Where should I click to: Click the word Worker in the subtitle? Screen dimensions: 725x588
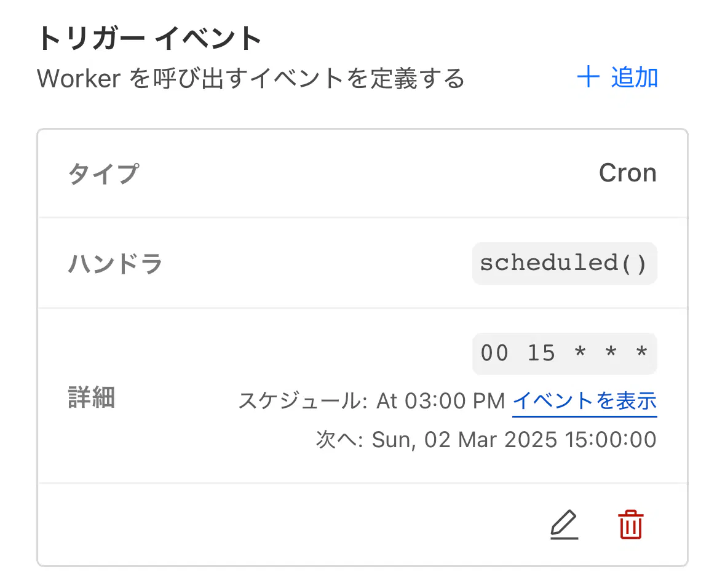pos(79,78)
